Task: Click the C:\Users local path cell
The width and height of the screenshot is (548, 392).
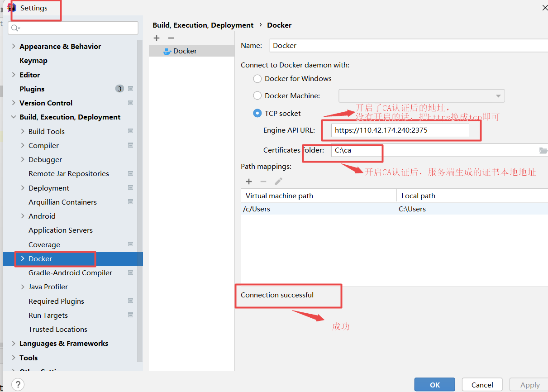Action: [412, 209]
